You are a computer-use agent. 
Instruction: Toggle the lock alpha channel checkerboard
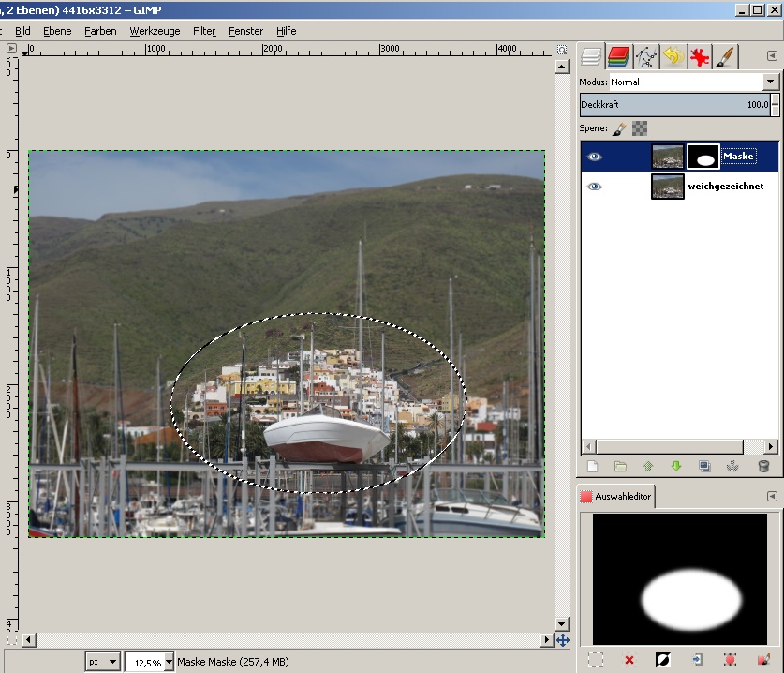(639, 128)
